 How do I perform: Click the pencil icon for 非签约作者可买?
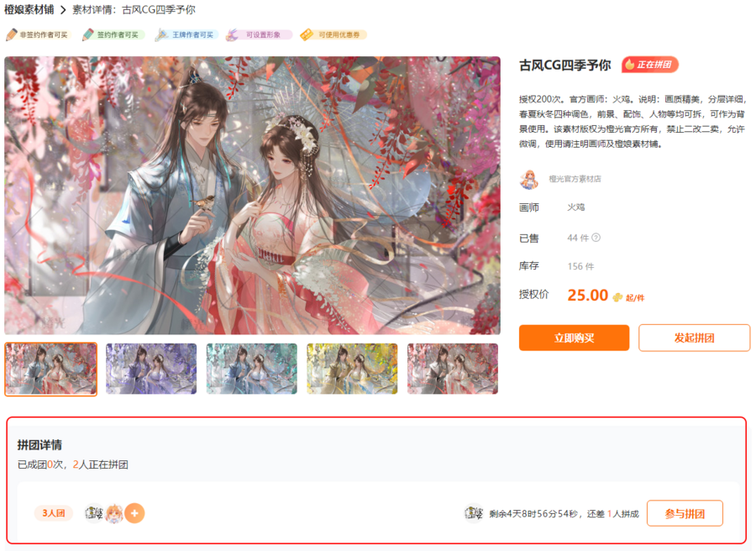point(12,34)
